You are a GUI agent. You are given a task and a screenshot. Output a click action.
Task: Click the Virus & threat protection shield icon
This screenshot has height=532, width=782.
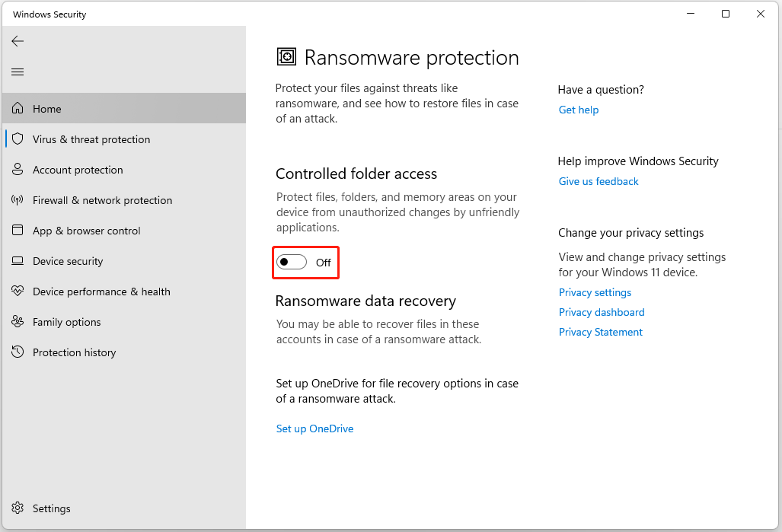click(x=18, y=139)
